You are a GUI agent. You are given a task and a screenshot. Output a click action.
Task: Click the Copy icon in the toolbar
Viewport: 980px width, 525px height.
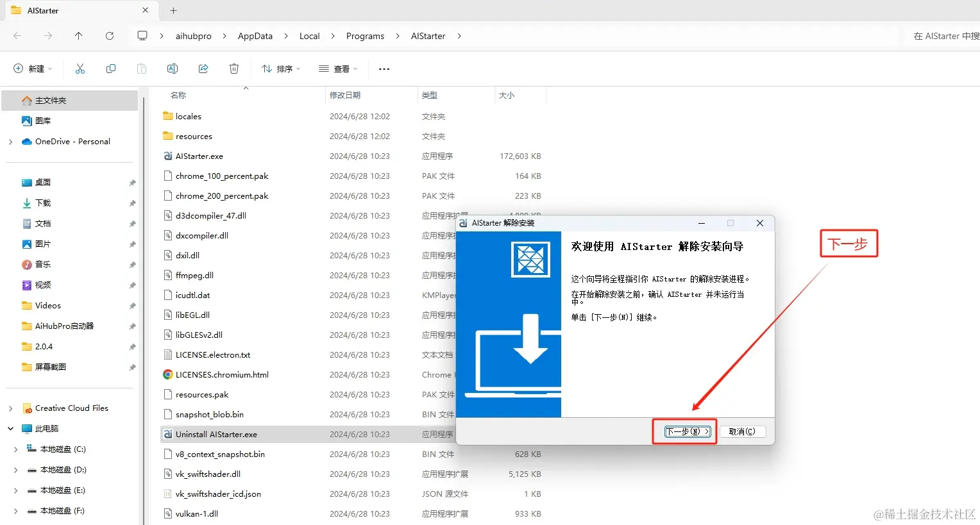pyautogui.click(x=110, y=69)
